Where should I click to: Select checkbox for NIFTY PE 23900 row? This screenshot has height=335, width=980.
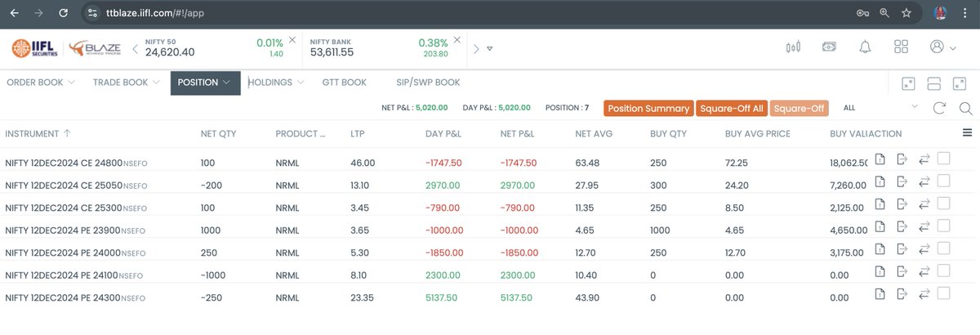click(943, 226)
